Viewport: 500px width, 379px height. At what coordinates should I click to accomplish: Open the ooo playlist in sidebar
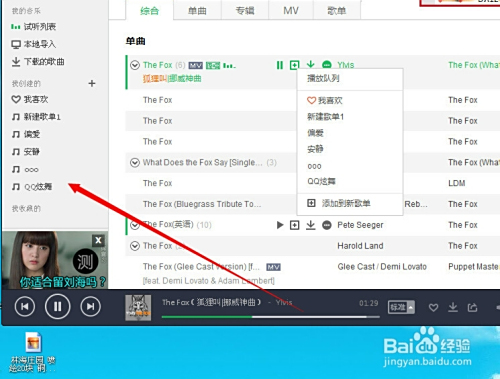click(25, 170)
